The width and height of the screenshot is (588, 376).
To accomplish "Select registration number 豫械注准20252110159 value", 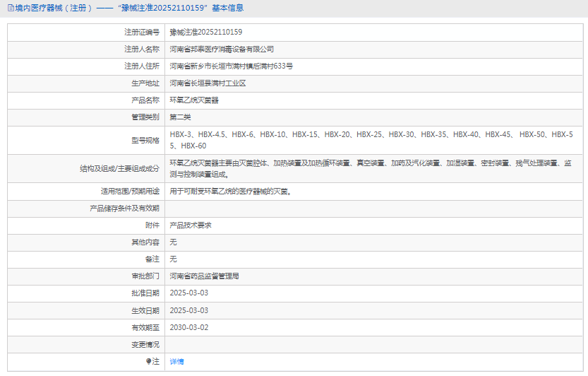I will click(206, 33).
